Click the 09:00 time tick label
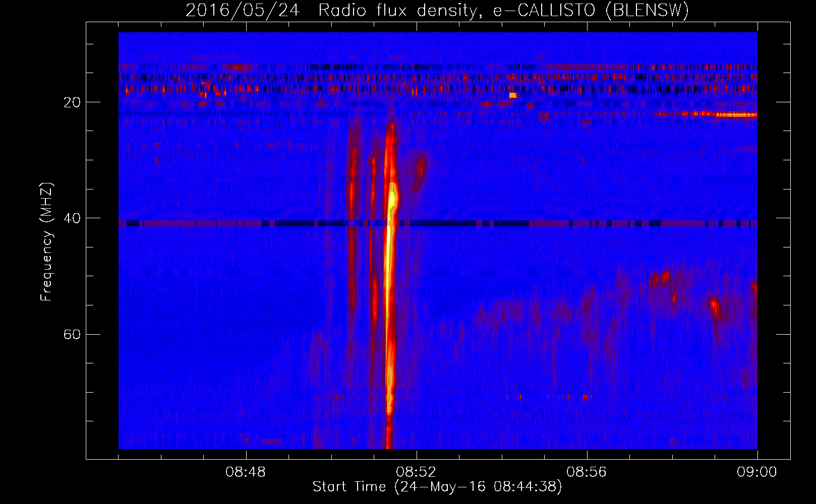 756,472
